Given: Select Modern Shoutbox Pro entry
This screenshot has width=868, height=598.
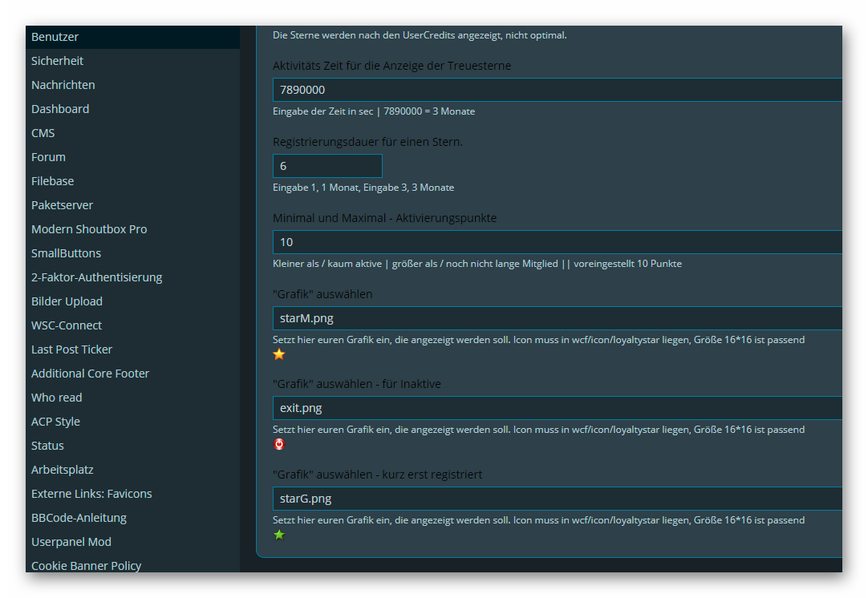Looking at the screenshot, I should (x=89, y=229).
